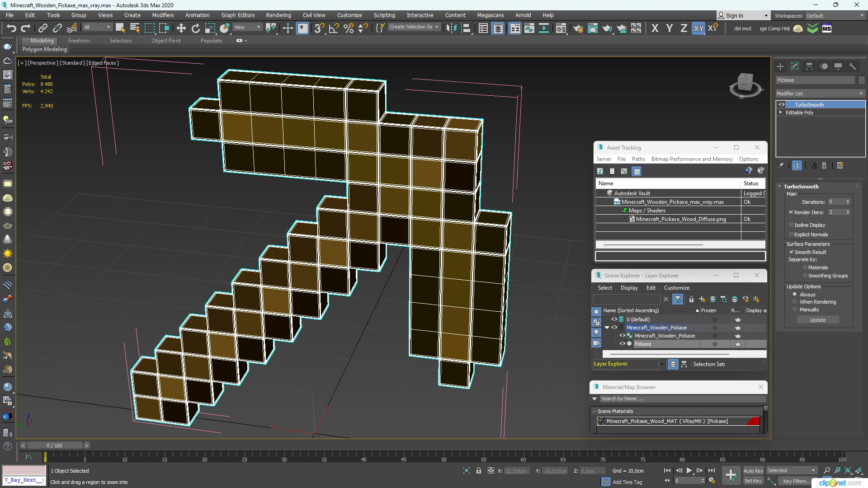Click the Redo arrow in main toolbar
Screen dimensions: 868x488
(26, 28)
